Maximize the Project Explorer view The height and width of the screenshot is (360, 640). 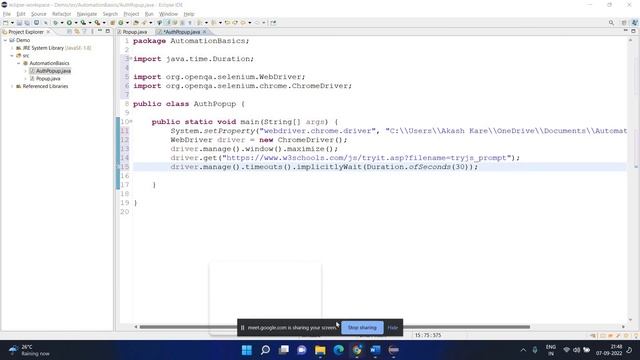tap(108, 31)
